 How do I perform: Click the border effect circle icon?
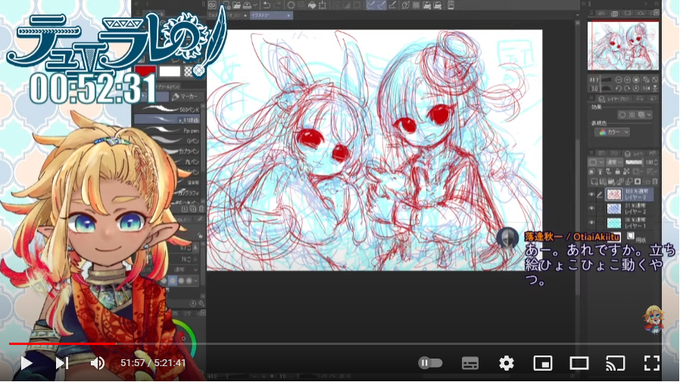pos(623,115)
